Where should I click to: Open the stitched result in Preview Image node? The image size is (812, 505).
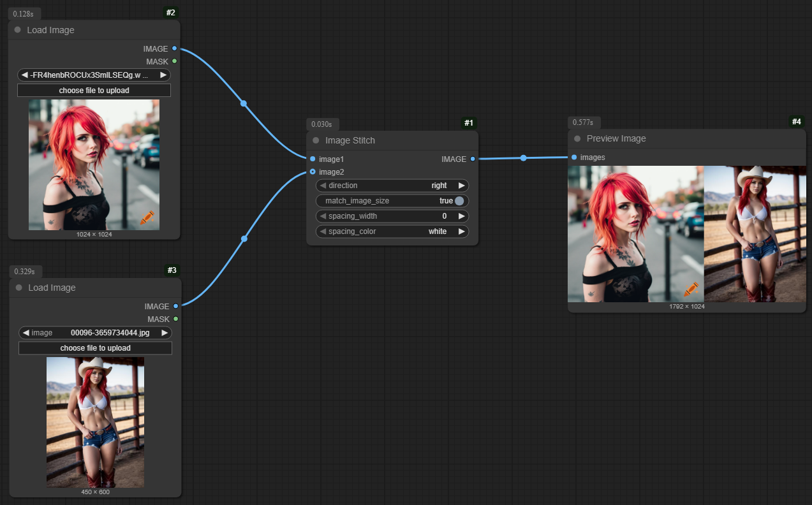(687, 234)
